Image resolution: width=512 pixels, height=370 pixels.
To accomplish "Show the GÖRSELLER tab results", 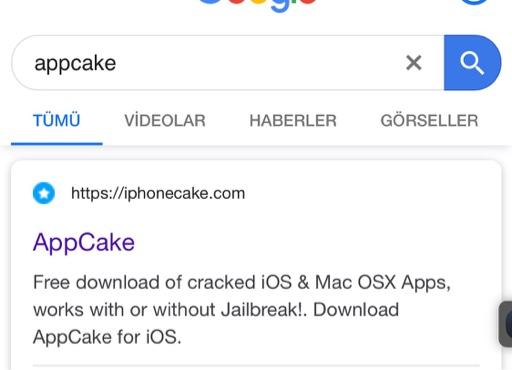I will [429, 120].
